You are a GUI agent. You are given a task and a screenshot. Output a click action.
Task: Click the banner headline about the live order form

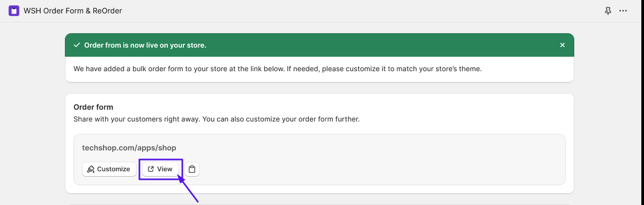145,45
